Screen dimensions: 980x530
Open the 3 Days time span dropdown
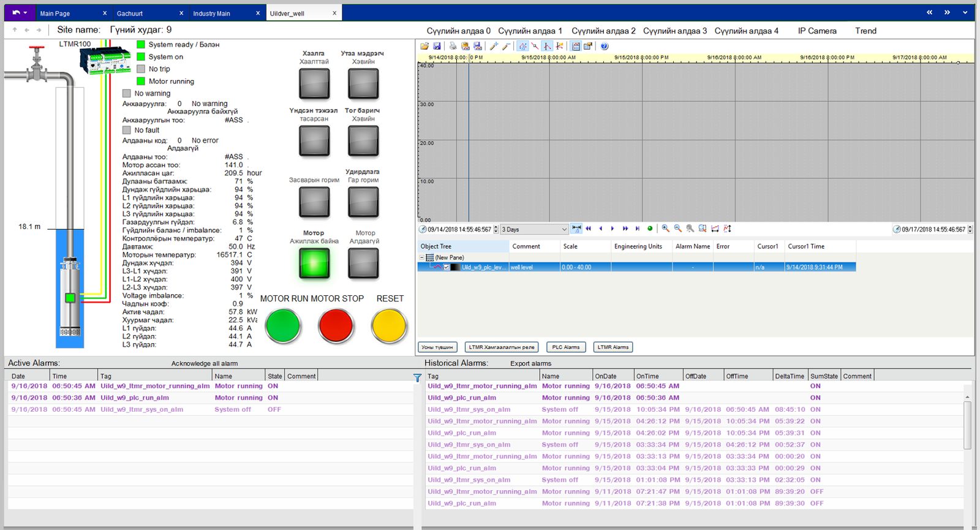535,229
